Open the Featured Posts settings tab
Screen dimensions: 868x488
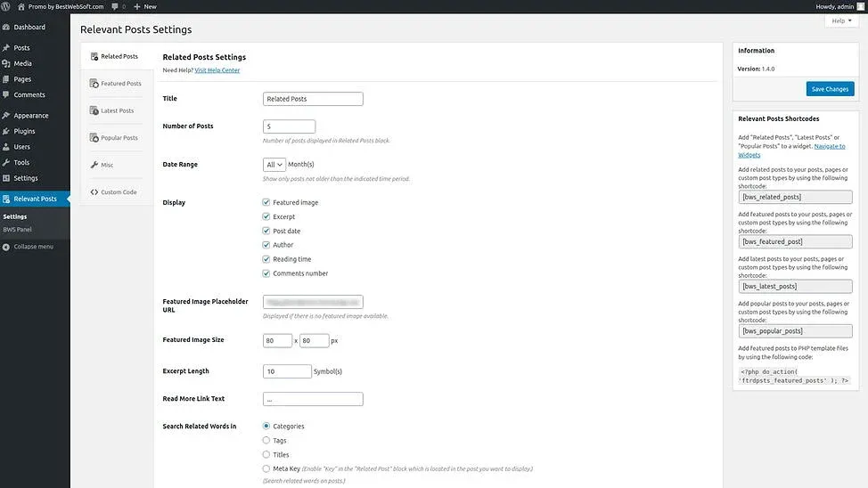coord(116,84)
